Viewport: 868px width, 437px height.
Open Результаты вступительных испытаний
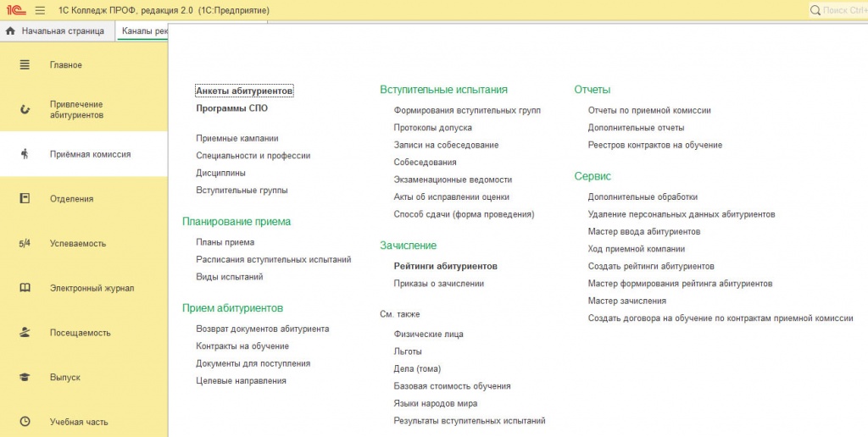470,421
